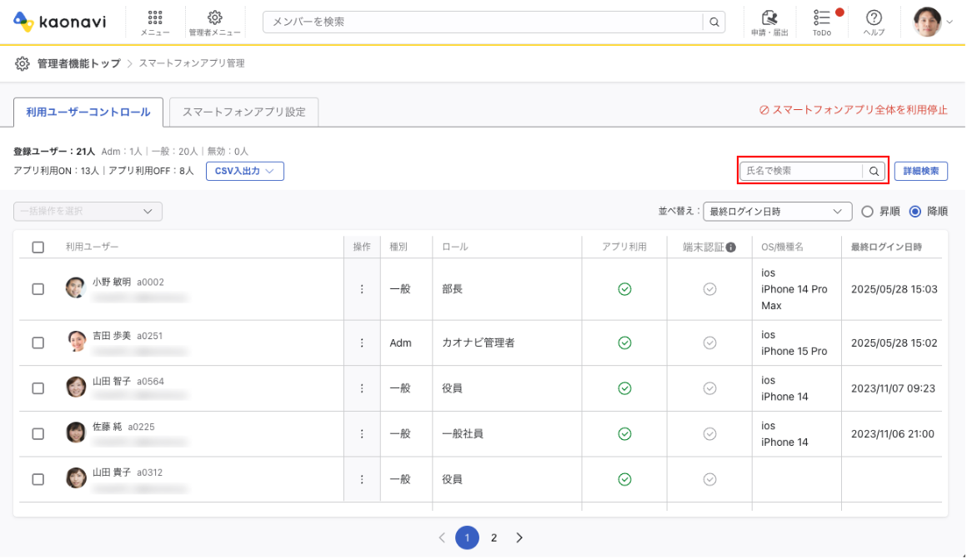This screenshot has width=972, height=560.
Task: Select the 利用ユーザーコントロール tab
Action: click(88, 112)
